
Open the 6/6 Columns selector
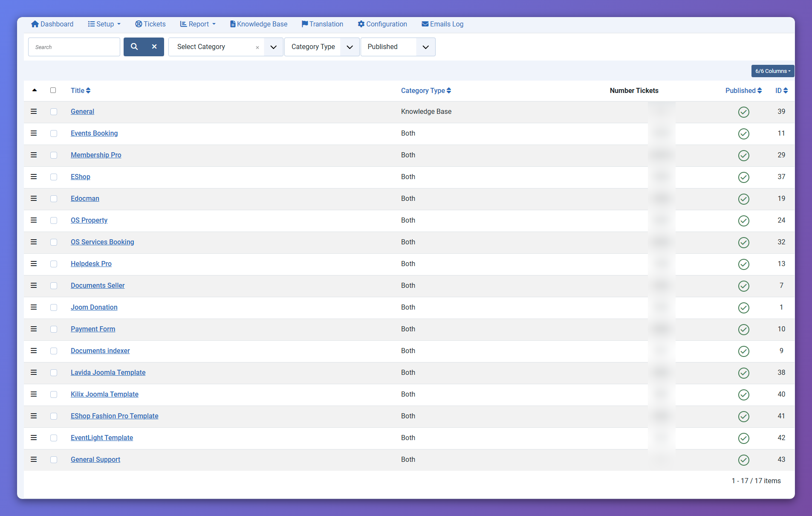pos(772,71)
